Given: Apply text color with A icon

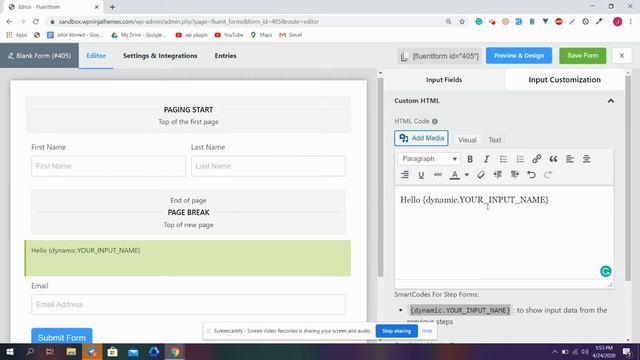Looking at the screenshot, I should click(x=454, y=175).
